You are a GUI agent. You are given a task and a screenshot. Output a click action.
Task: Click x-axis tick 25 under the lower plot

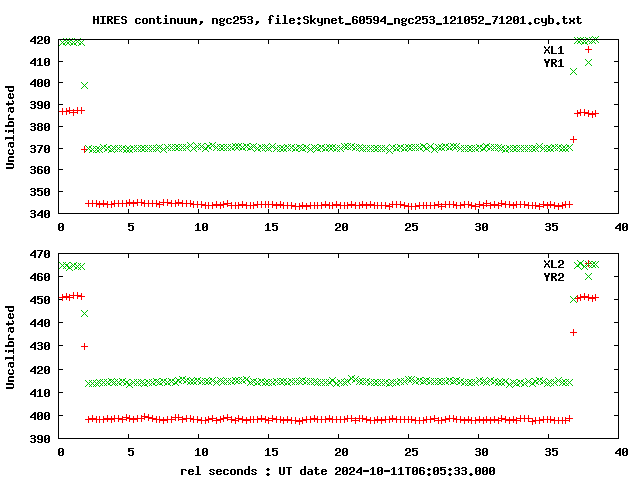click(411, 452)
